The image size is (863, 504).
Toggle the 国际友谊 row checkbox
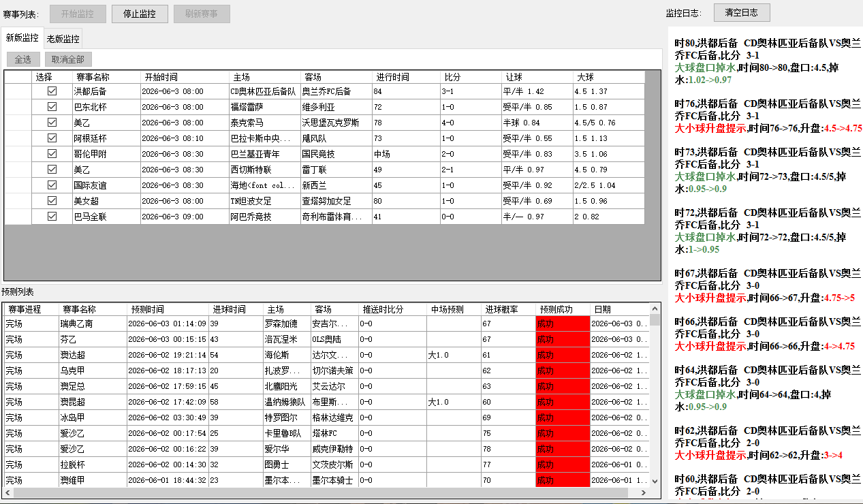(52, 185)
